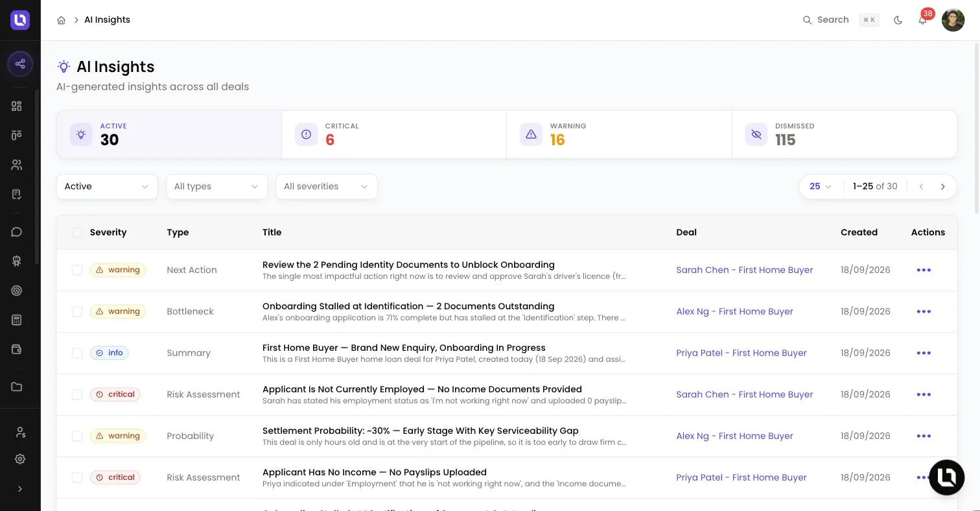980x511 pixels.
Task: Check the Settlement Probability ~30% row
Action: pos(77,436)
